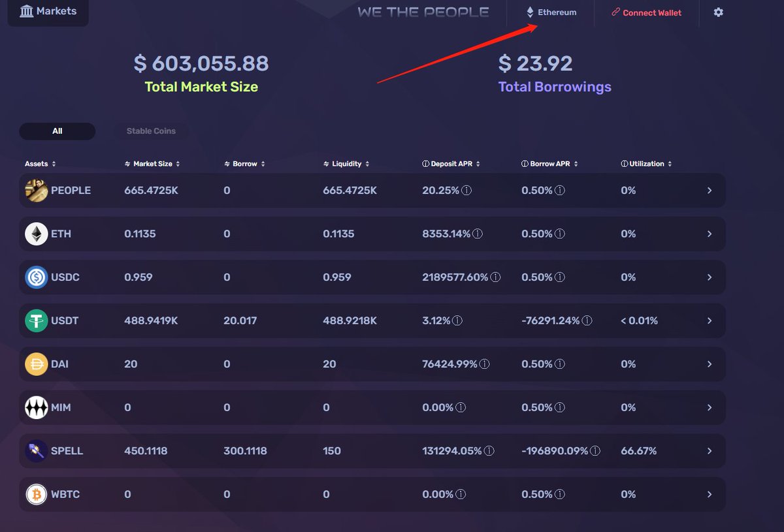Viewport: 784px width, 532px height.
Task: Click the USDT token icon
Action: tap(37, 321)
